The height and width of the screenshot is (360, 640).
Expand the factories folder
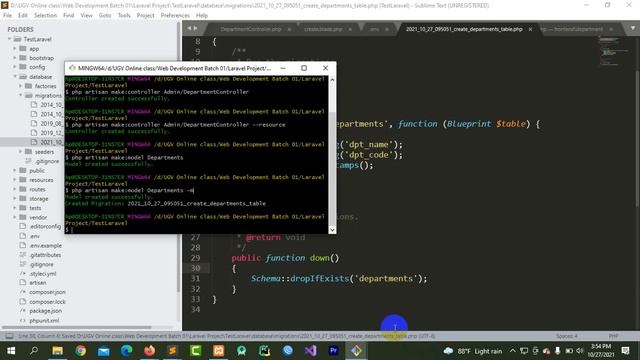20,86
